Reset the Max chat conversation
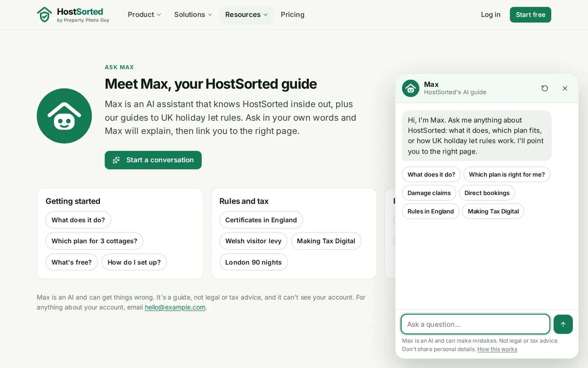The height and width of the screenshot is (368, 588). pyautogui.click(x=545, y=88)
